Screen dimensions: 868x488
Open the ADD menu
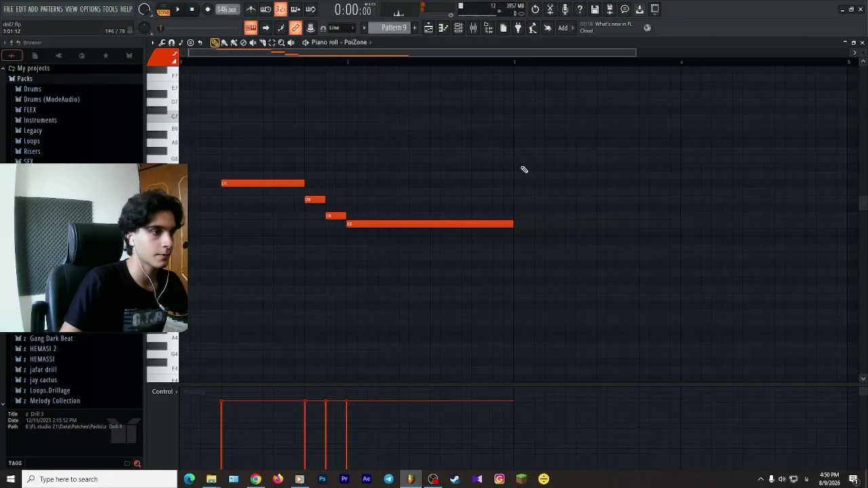click(33, 9)
